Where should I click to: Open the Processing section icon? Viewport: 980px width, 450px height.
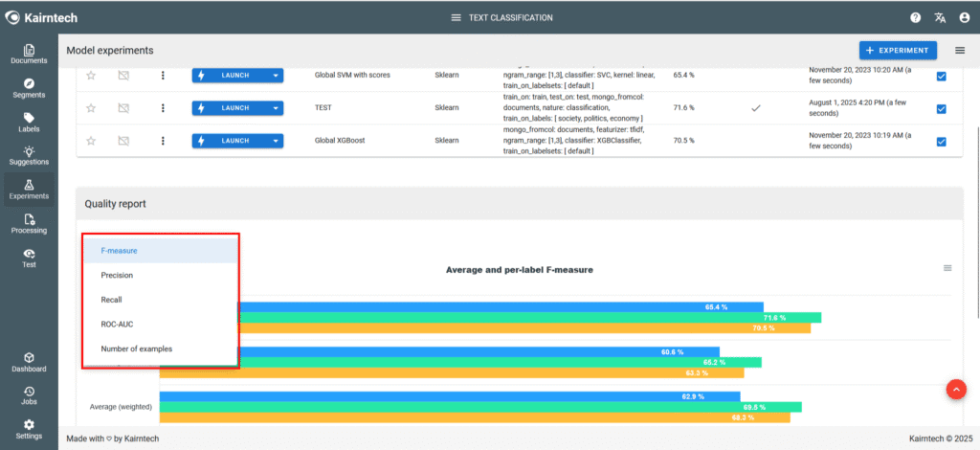point(29,224)
